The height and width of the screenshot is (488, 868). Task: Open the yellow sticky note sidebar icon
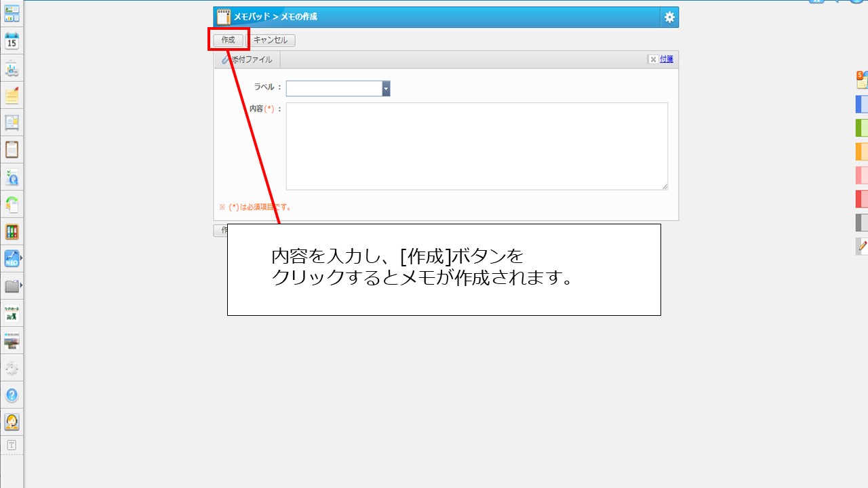click(12, 95)
